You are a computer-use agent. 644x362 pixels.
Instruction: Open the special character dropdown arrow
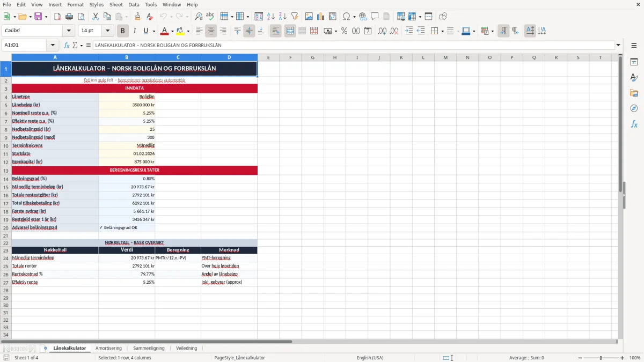(354, 17)
